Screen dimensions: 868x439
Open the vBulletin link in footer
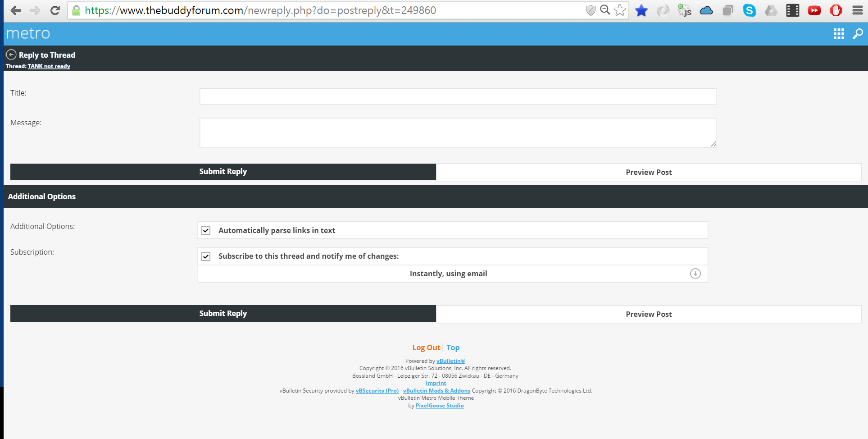450,361
